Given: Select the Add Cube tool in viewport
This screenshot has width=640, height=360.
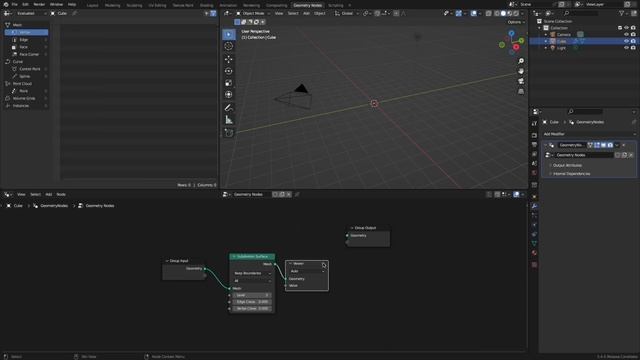Looking at the screenshot, I should click(229, 133).
